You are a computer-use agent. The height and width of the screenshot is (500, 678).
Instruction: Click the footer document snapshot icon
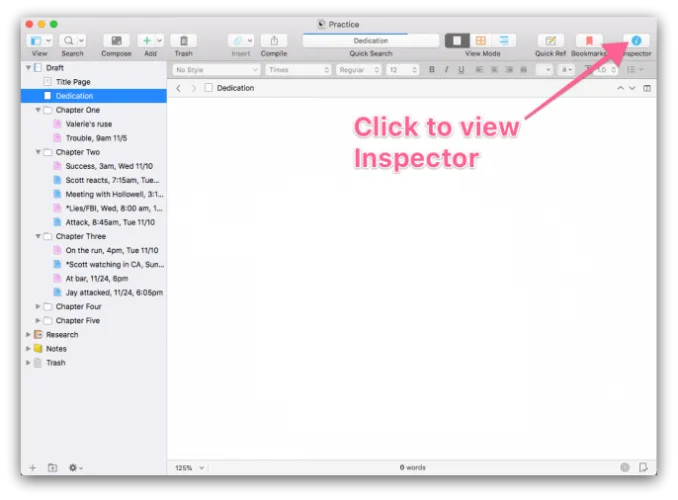(643, 467)
